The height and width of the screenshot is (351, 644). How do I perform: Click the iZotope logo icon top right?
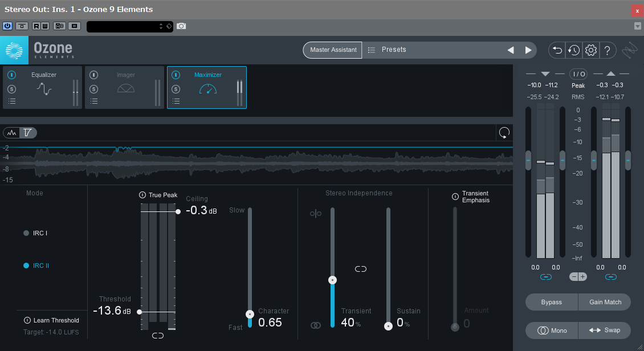pyautogui.click(x=630, y=50)
